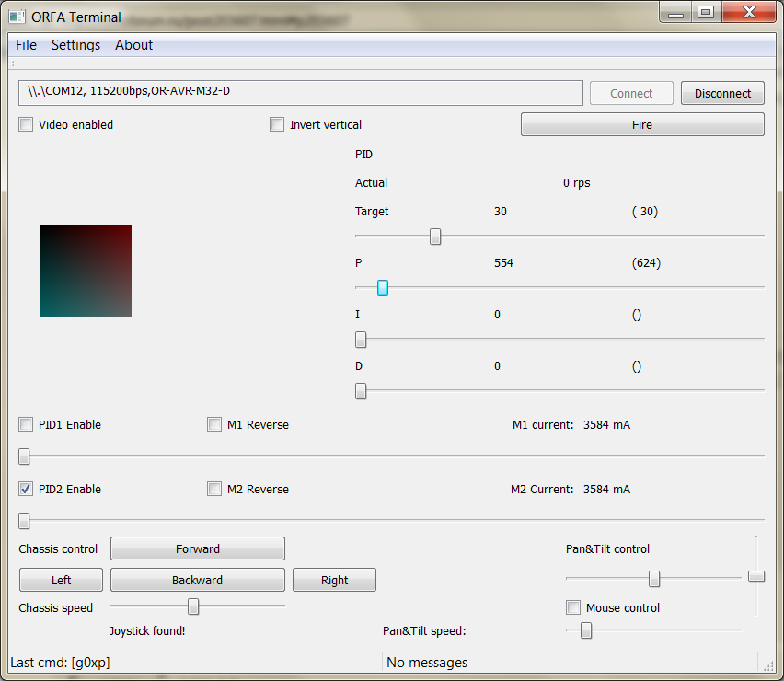Click the COM12 port address field

coord(300,93)
